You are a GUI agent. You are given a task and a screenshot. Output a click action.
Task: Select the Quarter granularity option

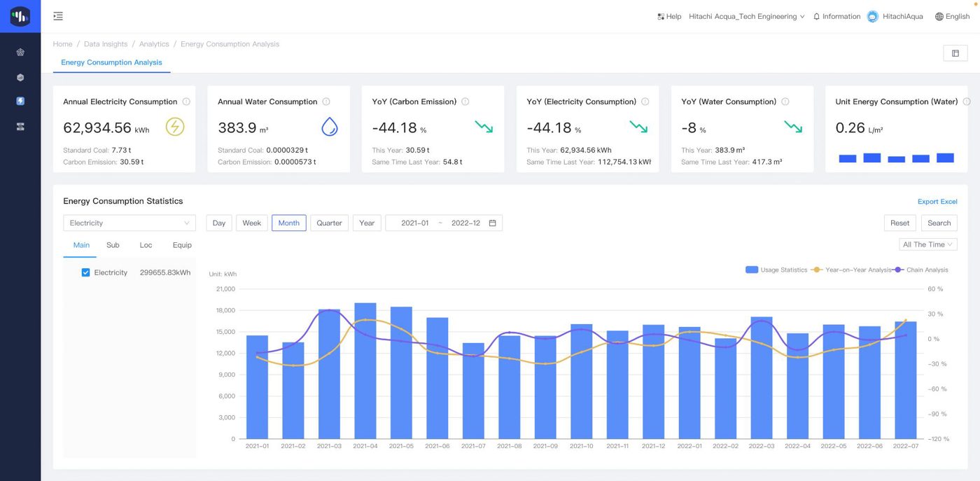pos(329,223)
